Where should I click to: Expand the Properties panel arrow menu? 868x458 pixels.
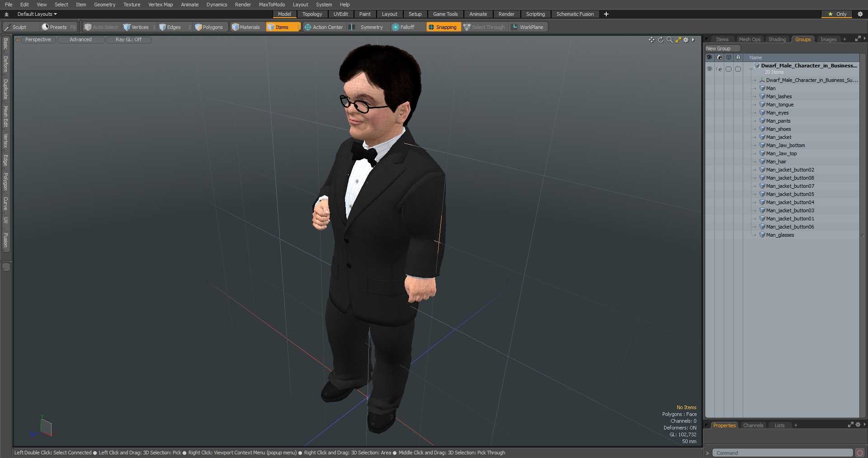(x=864, y=425)
